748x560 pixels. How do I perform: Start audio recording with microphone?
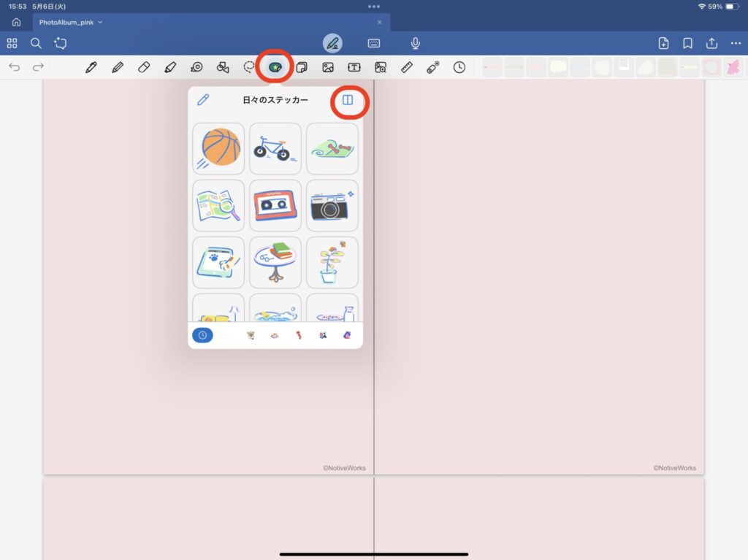coord(416,43)
